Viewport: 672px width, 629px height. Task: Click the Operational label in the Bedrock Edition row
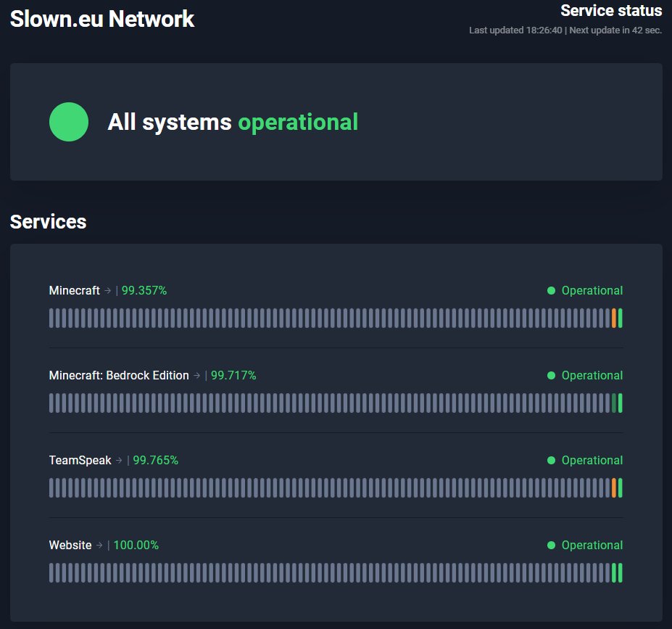592,375
